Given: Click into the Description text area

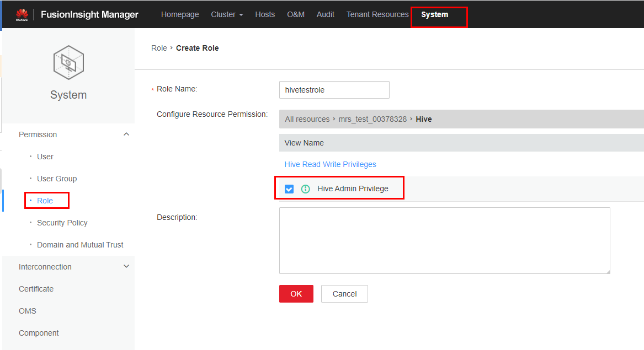Looking at the screenshot, I should [x=444, y=240].
